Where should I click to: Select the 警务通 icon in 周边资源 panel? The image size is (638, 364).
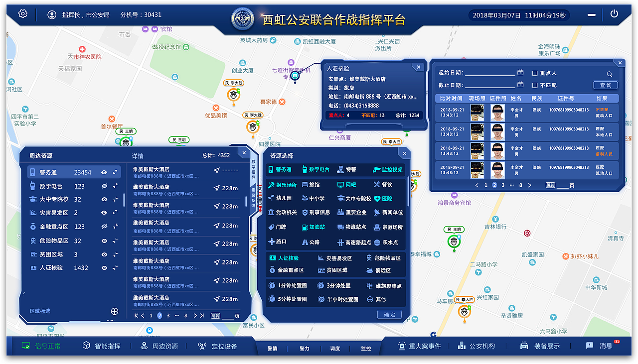pos(33,172)
